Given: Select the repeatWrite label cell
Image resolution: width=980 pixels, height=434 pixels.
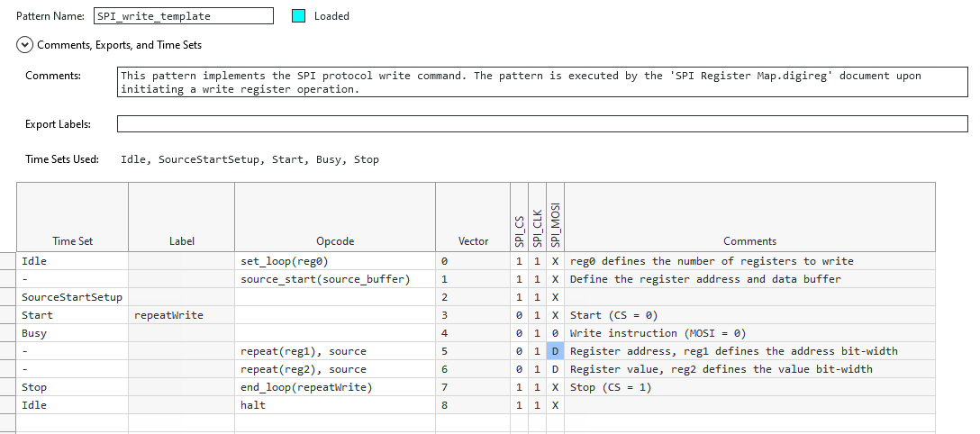Looking at the screenshot, I should (x=181, y=315).
